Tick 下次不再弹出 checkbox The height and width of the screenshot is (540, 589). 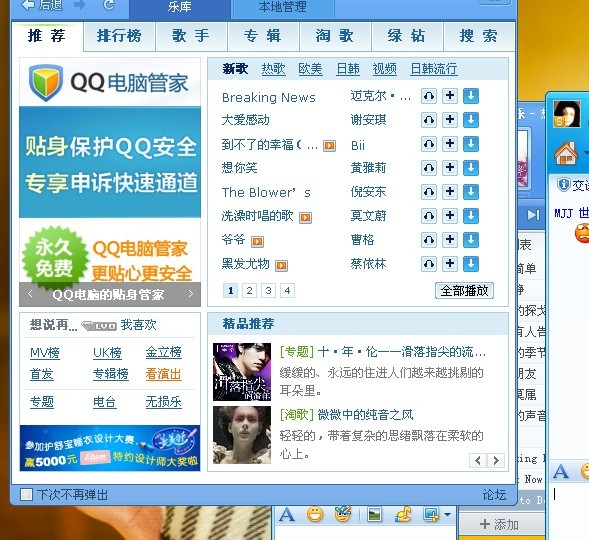26,494
